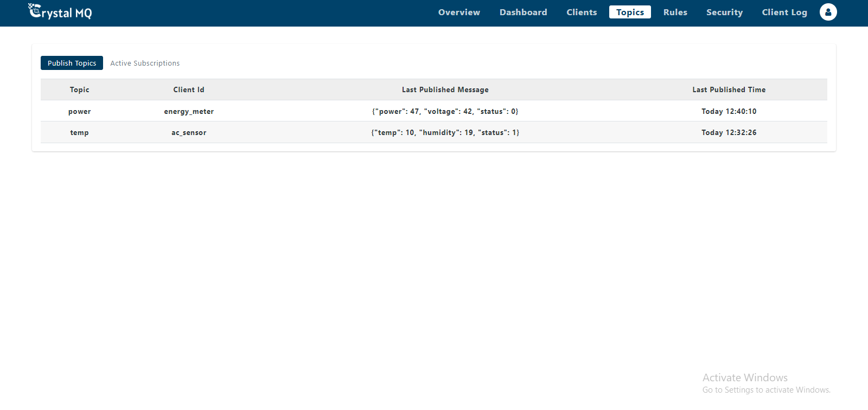The height and width of the screenshot is (410, 868).
Task: Click the power voltage message payload
Action: click(445, 111)
